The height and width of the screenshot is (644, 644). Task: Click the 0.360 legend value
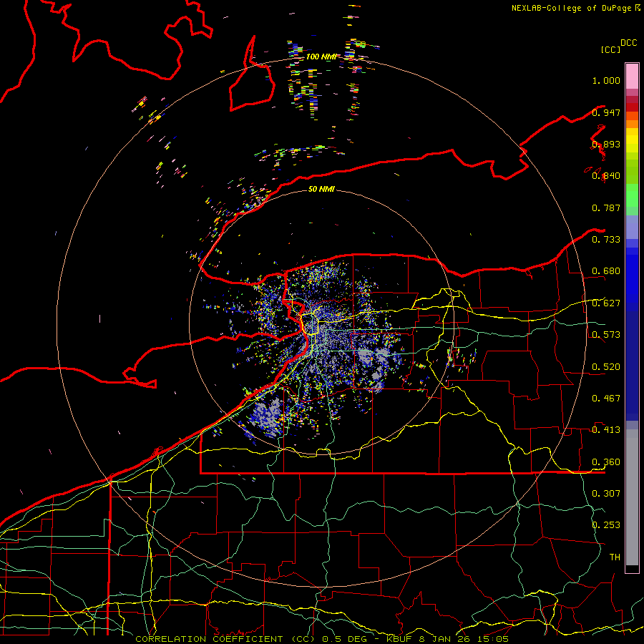tap(606, 462)
